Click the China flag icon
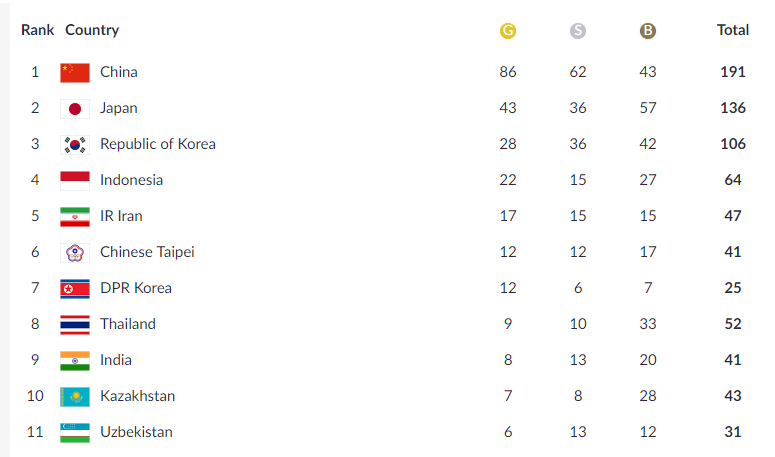 pos(75,73)
